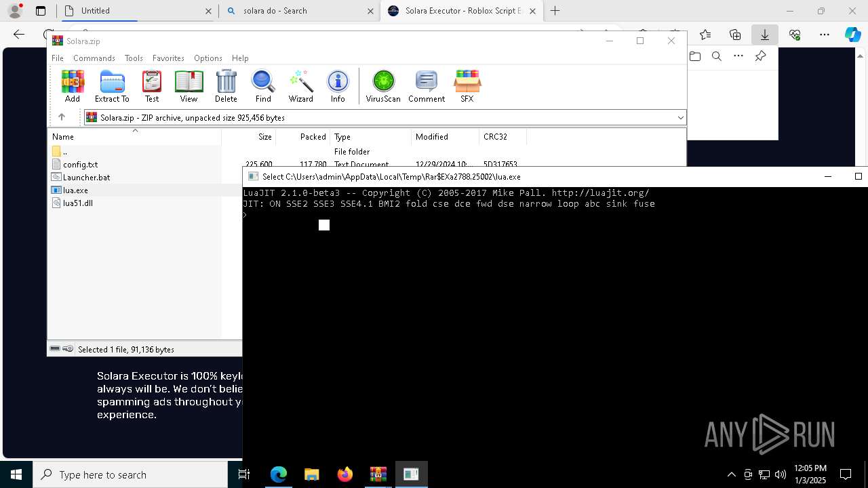868x488 pixels.
Task: Open the Help menu in WinRAR
Action: tap(240, 58)
